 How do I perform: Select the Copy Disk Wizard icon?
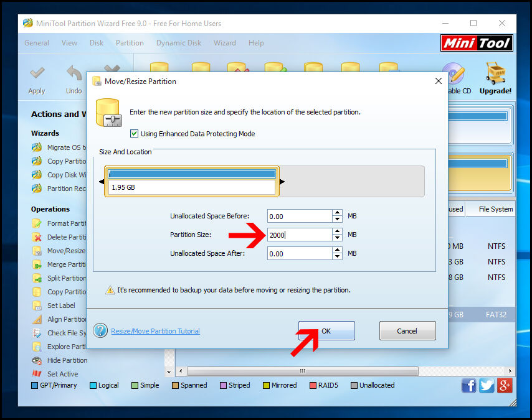pos(37,175)
